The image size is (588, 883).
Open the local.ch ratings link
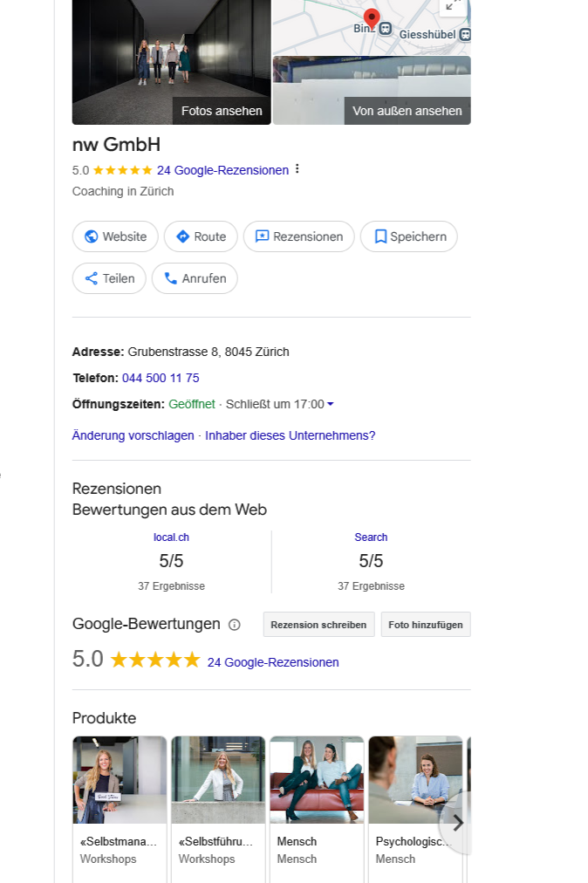click(x=171, y=537)
